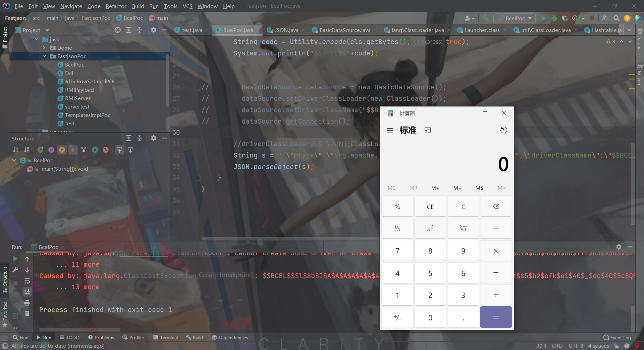644x350 pixels.
Task: Switch to Launcher.class tab
Action: pyautogui.click(x=482, y=30)
